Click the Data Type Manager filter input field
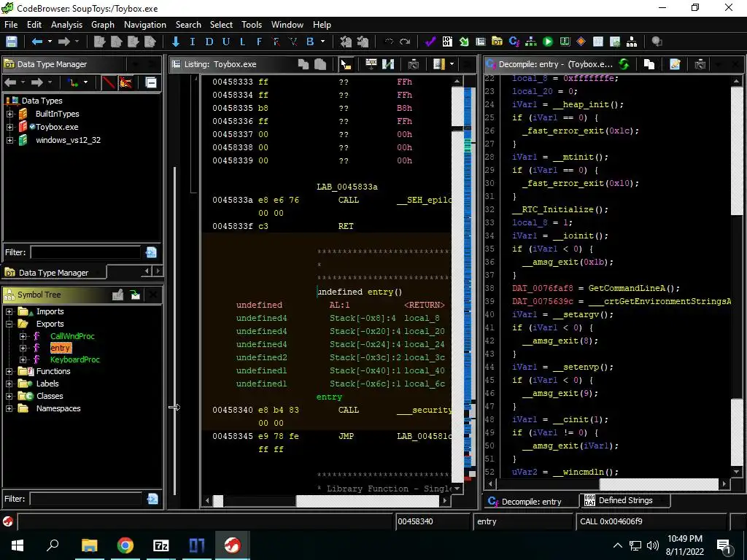747x560 pixels. click(x=86, y=252)
